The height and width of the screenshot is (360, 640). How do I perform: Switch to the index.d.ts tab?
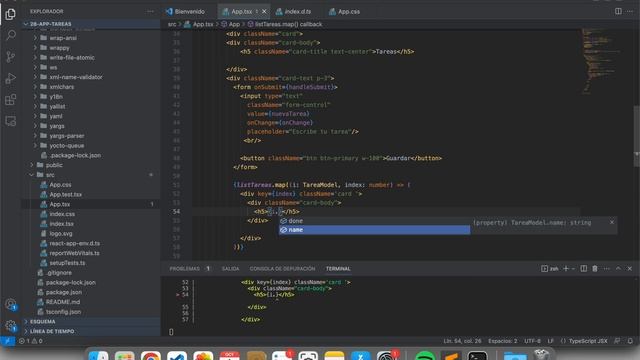click(x=294, y=11)
